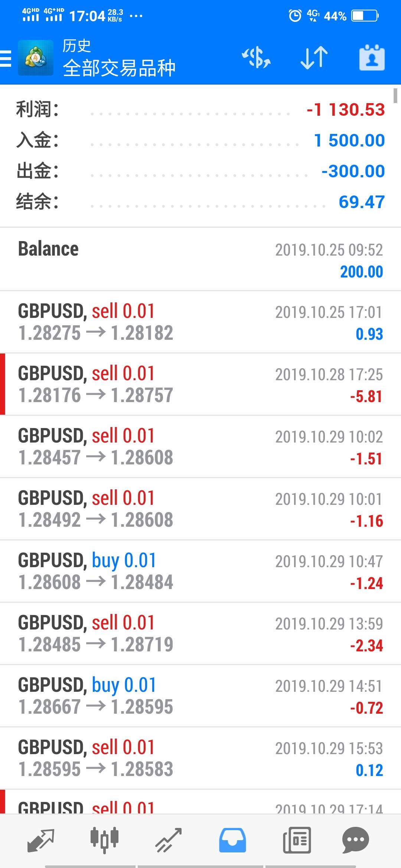Tap the up-down sort arrows icon
This screenshot has height=868, width=401.
pyautogui.click(x=314, y=58)
